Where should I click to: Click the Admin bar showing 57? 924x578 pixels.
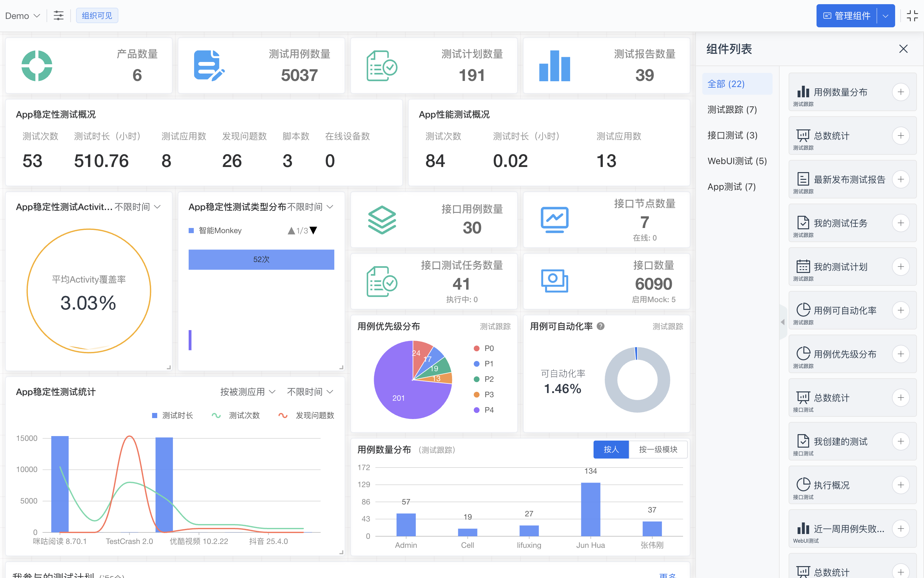click(x=406, y=524)
